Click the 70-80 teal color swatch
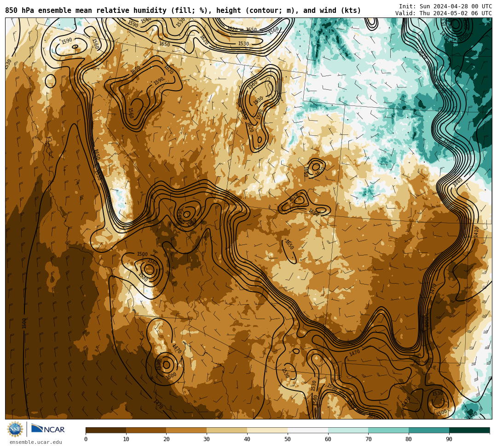 click(388, 430)
